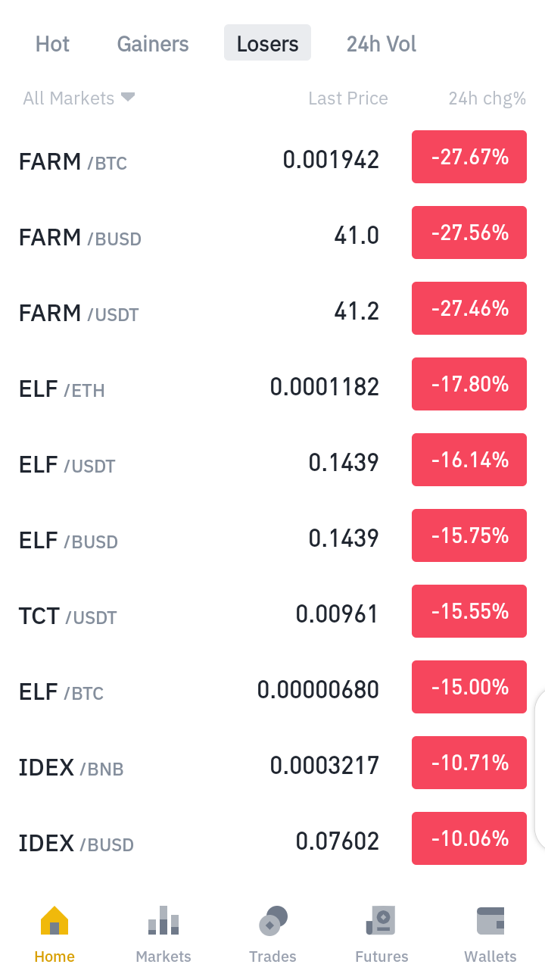This screenshot has height=980, width=545.
Task: Open the IDEX/BNB trading pair
Action: [272, 766]
